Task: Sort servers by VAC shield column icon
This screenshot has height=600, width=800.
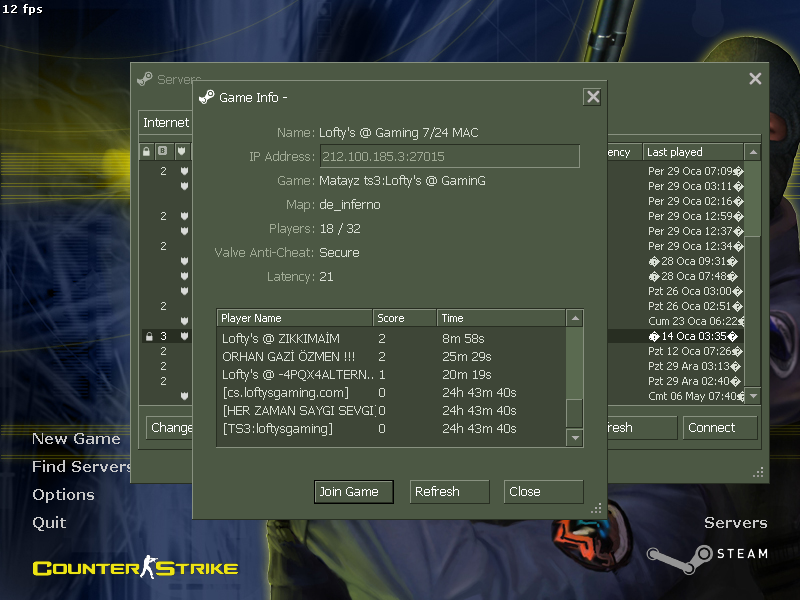Action: pos(181,151)
